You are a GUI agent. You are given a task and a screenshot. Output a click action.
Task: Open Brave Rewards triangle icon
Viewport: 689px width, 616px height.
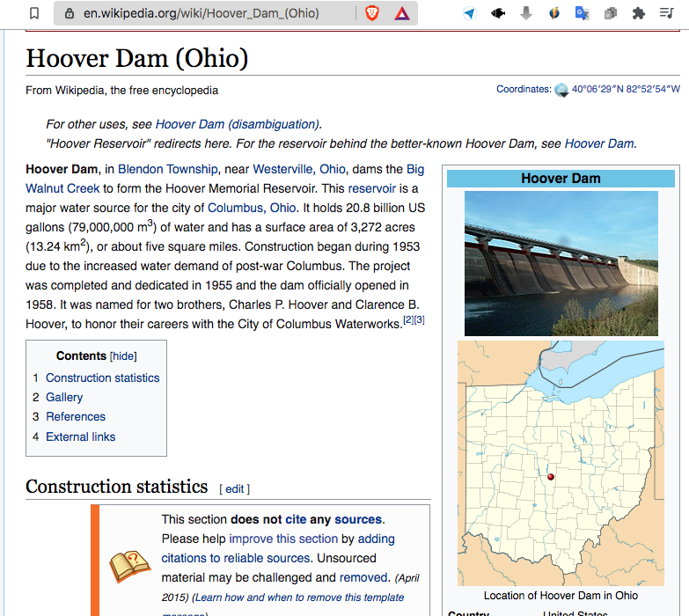[x=401, y=14]
